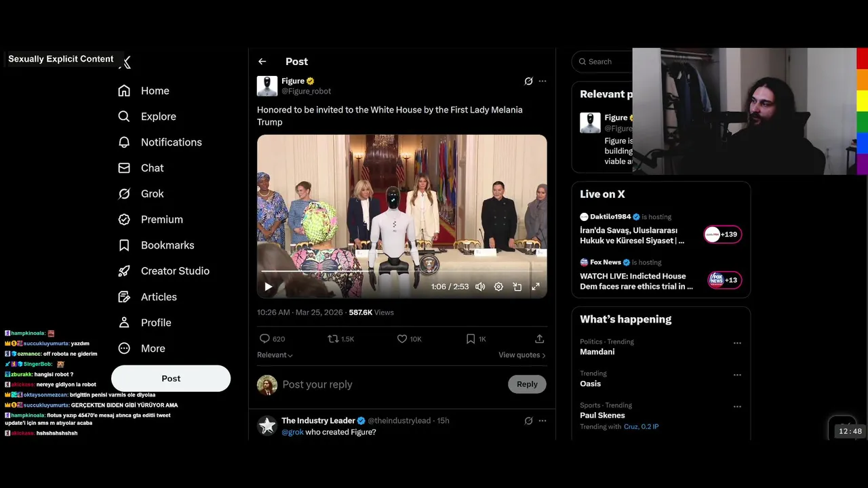The image size is (868, 488).
Task: Open Notifications in the sidebar
Action: (171, 142)
